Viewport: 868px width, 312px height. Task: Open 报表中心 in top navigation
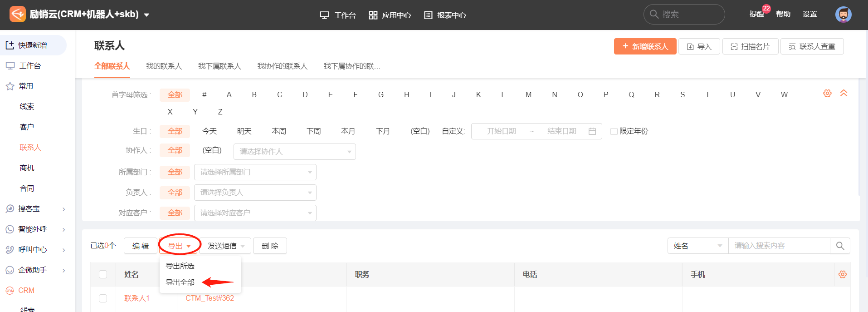445,15
